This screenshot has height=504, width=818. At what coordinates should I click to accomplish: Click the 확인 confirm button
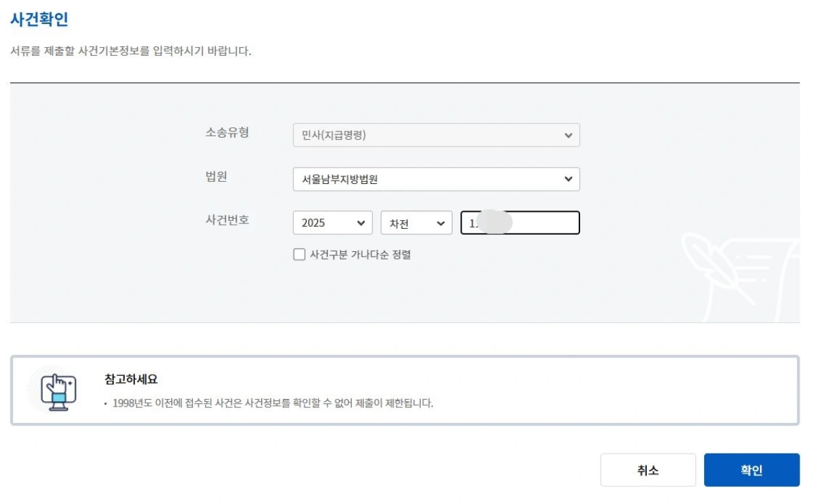(751, 469)
